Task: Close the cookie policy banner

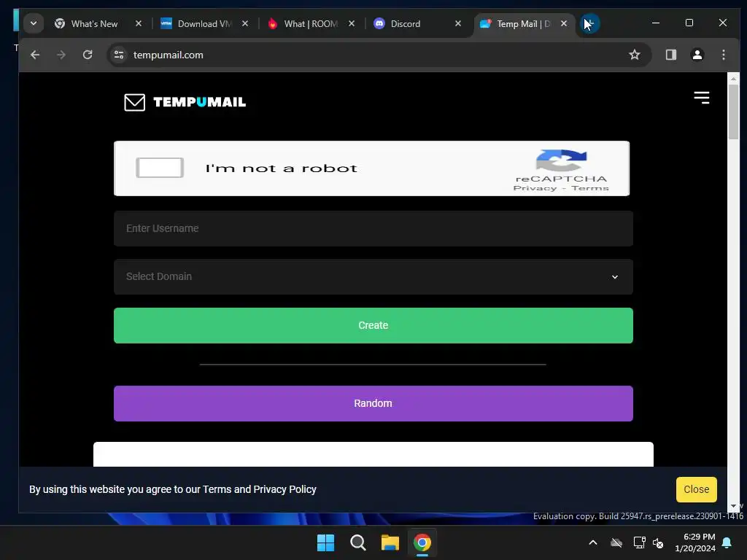Action: [696, 489]
